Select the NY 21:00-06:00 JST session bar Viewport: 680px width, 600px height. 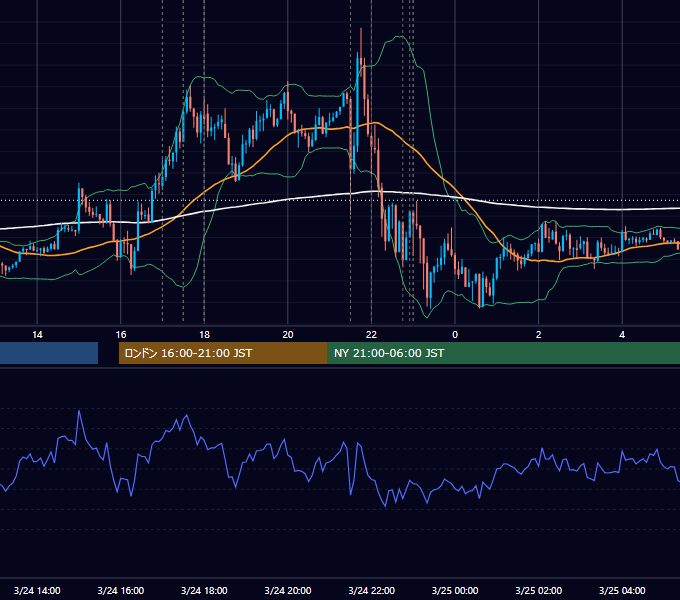pyautogui.click(x=503, y=353)
